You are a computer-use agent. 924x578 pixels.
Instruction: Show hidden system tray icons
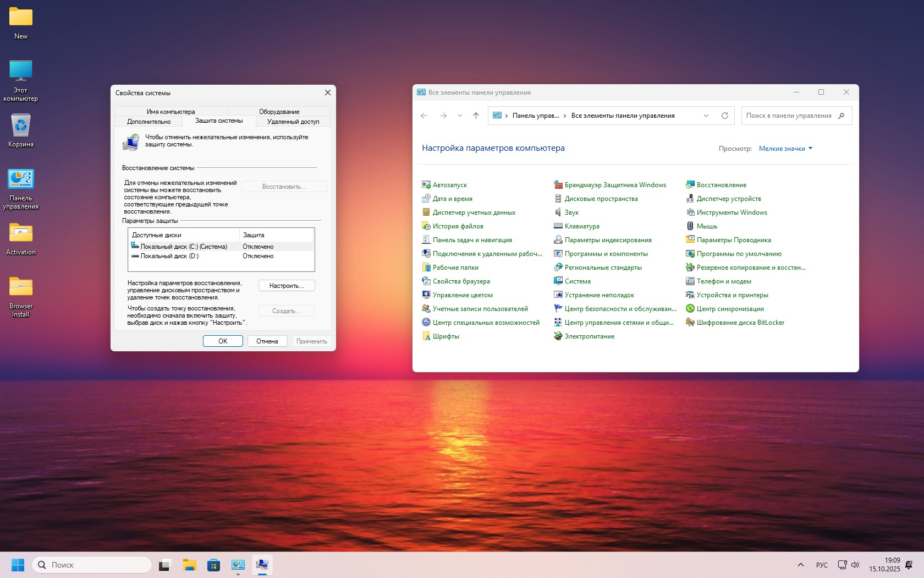pos(801,565)
